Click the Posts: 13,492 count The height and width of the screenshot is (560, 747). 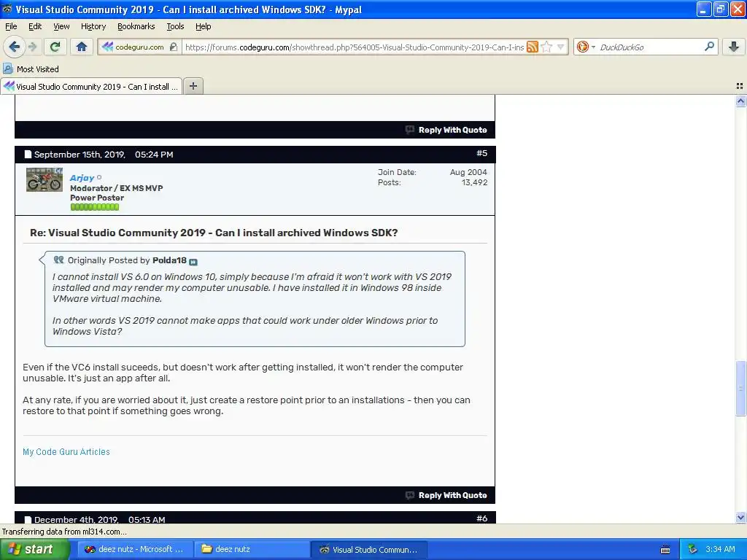pyautogui.click(x=432, y=182)
